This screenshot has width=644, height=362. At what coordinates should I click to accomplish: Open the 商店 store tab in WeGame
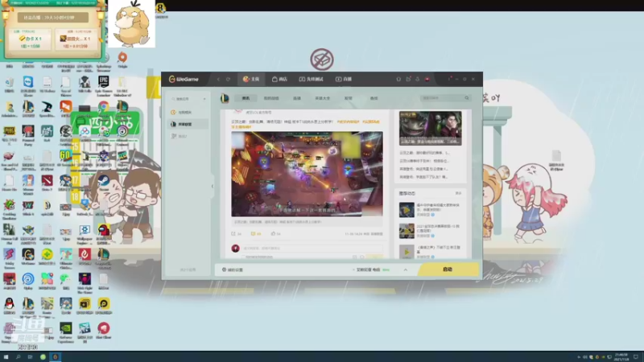pos(279,79)
